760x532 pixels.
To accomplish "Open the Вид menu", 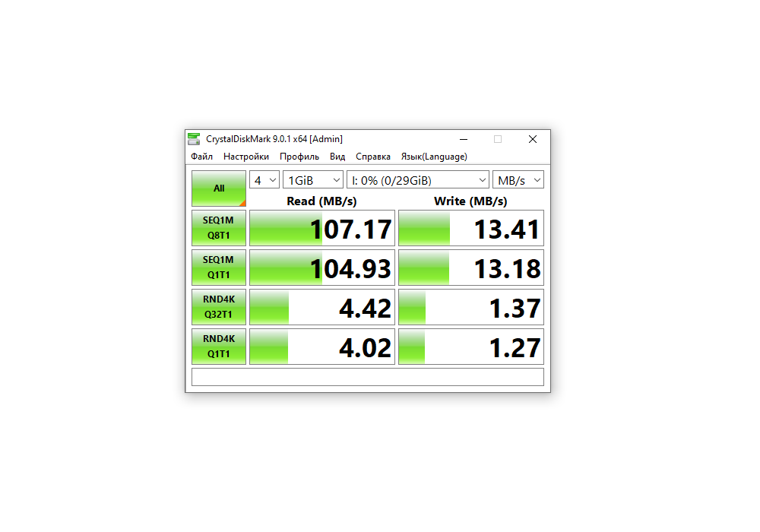I will (x=337, y=157).
